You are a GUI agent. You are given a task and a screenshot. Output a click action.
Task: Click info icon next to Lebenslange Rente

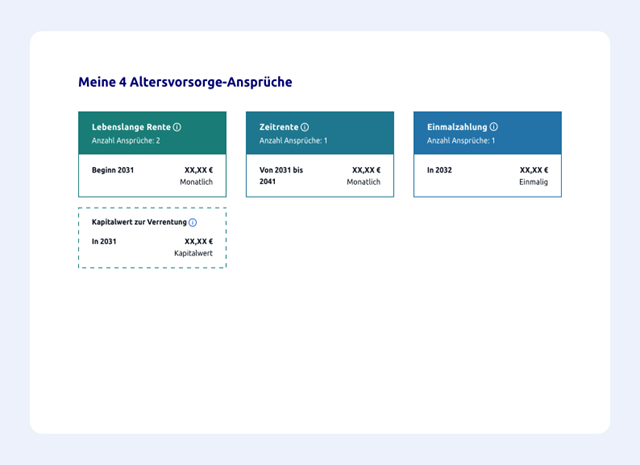coord(177,128)
